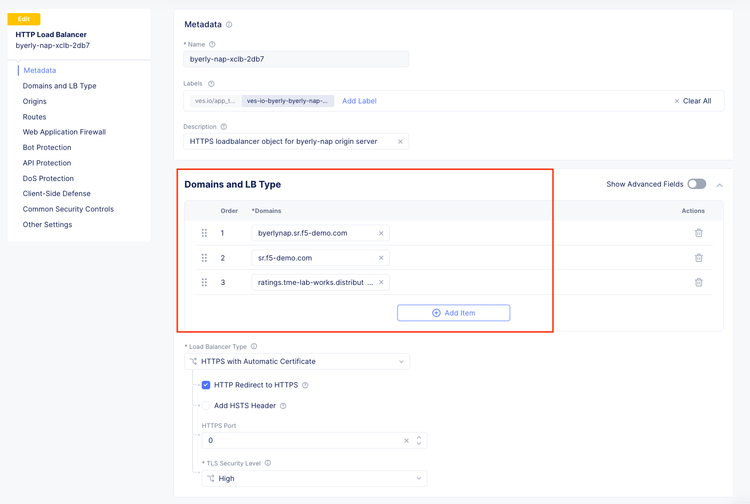Click the Add Label link
The width and height of the screenshot is (750, 504).
coord(359,101)
